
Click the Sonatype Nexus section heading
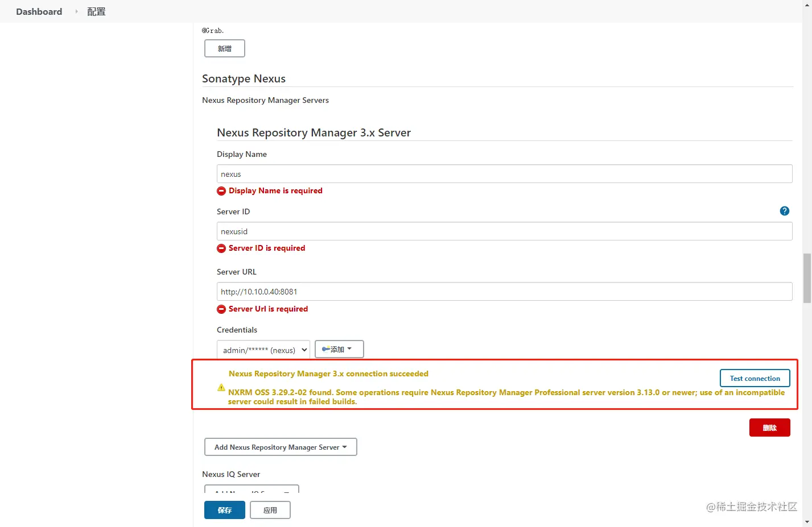tap(244, 78)
